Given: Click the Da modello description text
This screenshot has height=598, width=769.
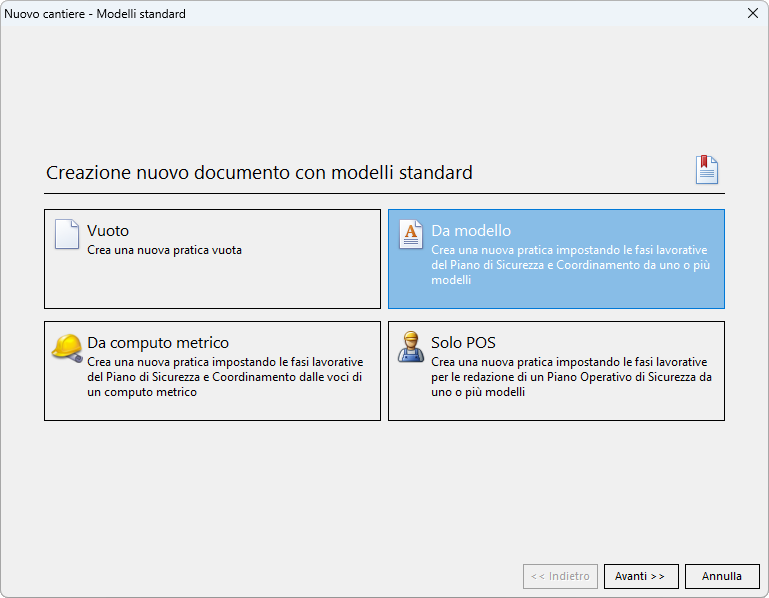Looking at the screenshot, I should pos(570,265).
